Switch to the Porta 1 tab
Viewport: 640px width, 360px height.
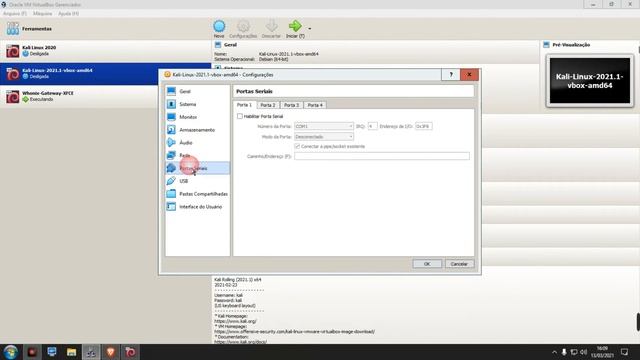point(244,105)
